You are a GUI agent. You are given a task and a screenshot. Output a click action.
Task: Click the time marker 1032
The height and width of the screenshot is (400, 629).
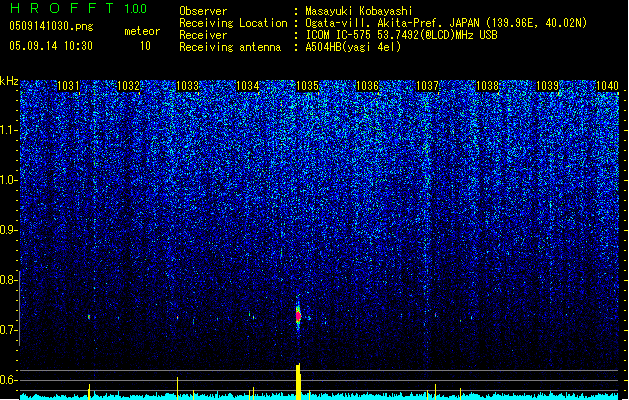128,86
